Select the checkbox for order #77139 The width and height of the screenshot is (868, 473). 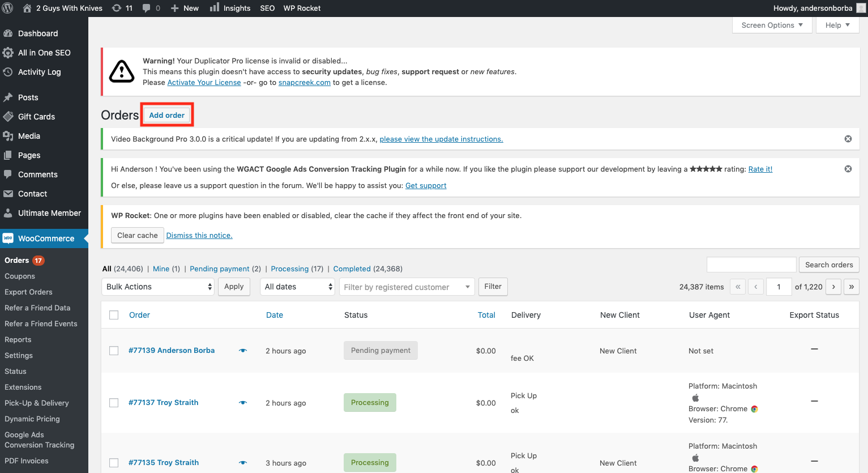114,351
